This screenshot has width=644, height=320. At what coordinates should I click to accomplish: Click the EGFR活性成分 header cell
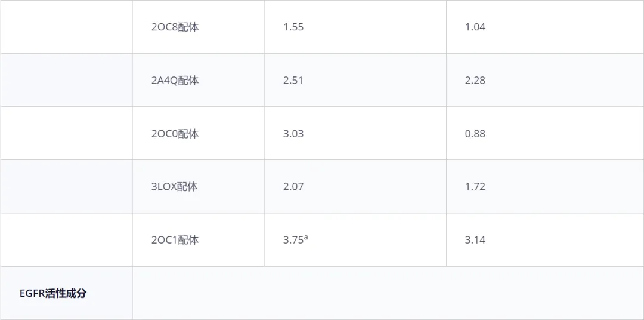(66, 293)
